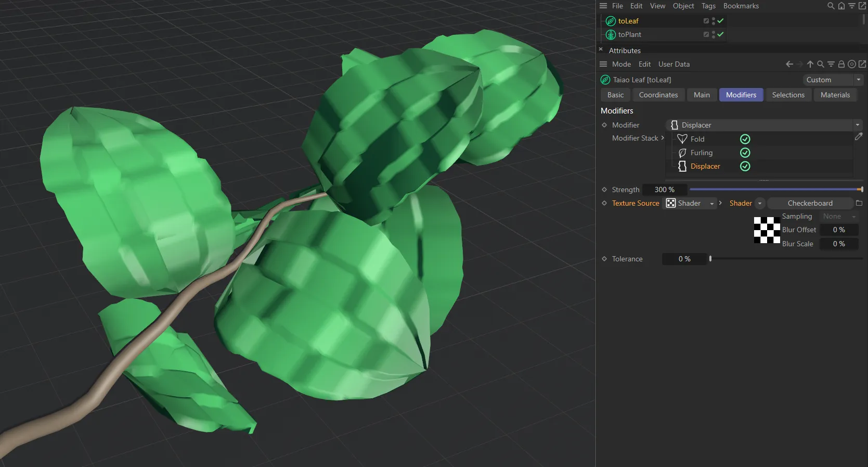
Task: Click the Attributes panel search icon
Action: (821, 64)
